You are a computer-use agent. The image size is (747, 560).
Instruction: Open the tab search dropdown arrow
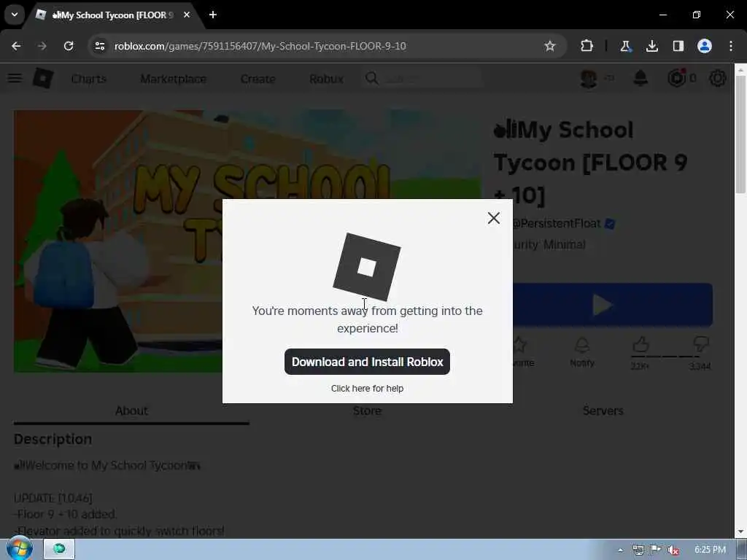pyautogui.click(x=15, y=15)
